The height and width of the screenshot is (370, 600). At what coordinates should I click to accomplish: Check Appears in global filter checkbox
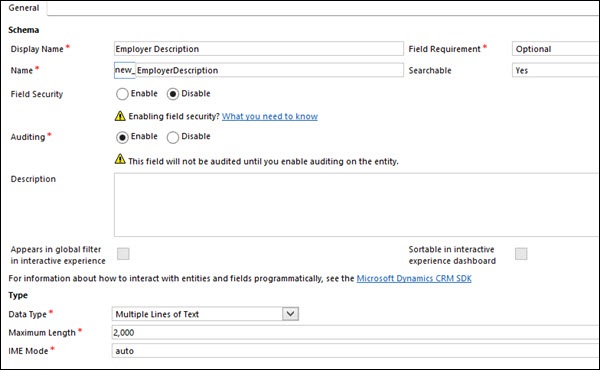123,254
